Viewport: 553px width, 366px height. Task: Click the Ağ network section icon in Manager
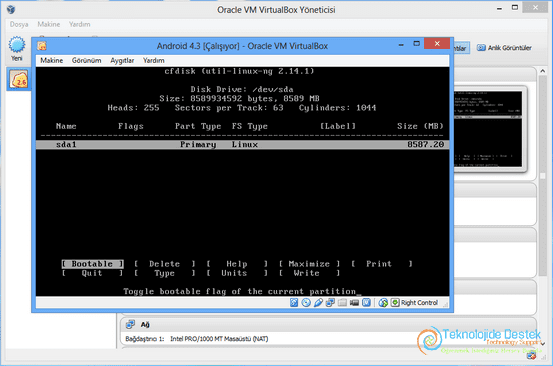[x=130, y=324]
